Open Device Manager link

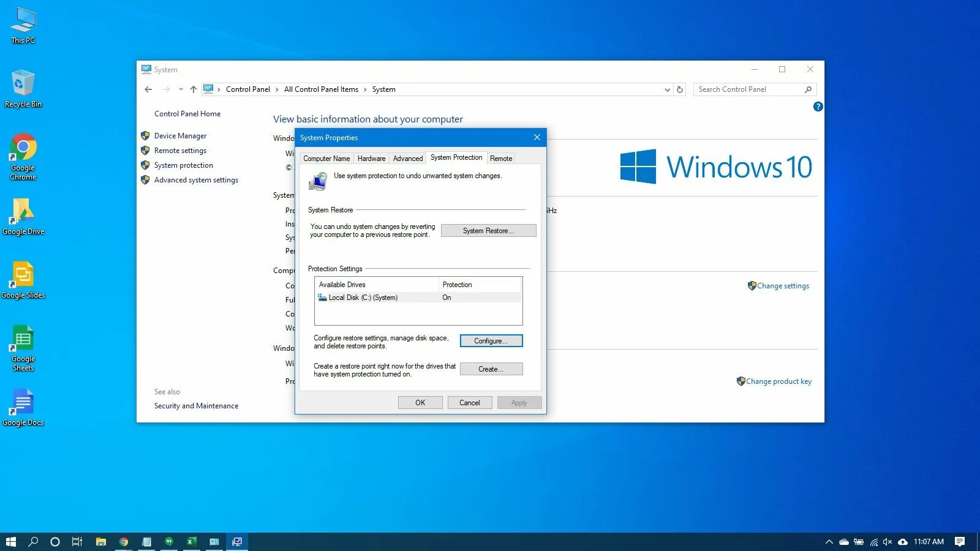click(x=180, y=136)
